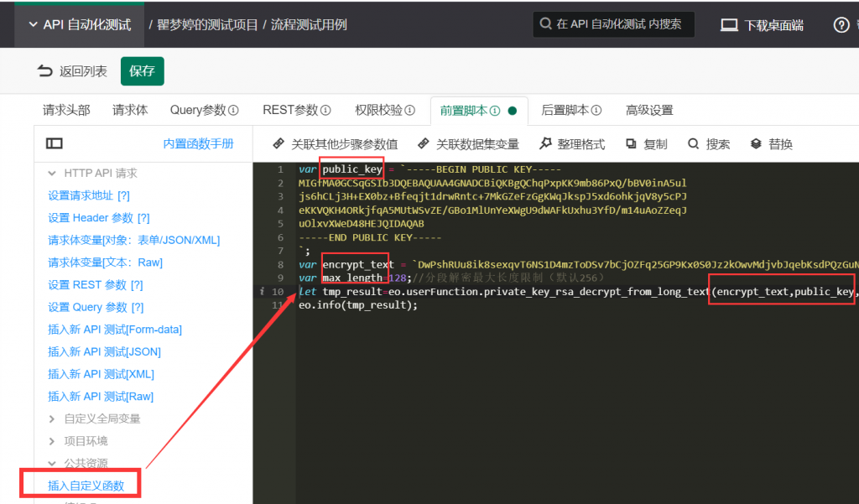Viewport: 859px width, 504px height.
Task: Click the 替换 replace icon
Action: [x=756, y=144]
